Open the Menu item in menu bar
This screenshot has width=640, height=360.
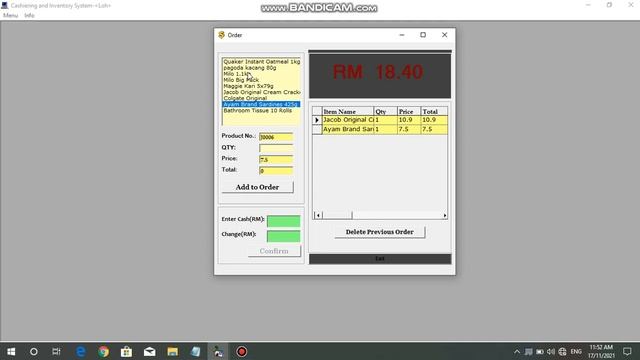[10, 15]
